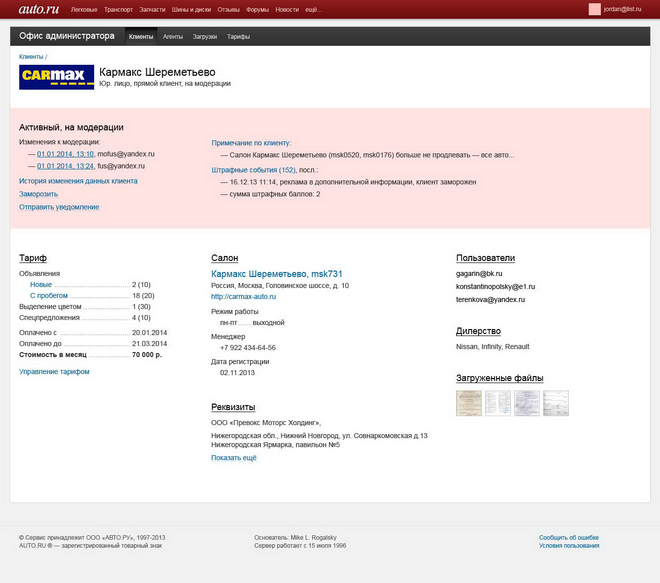Click the Активный, на модерации status heading
The image size is (660, 583).
71,128
